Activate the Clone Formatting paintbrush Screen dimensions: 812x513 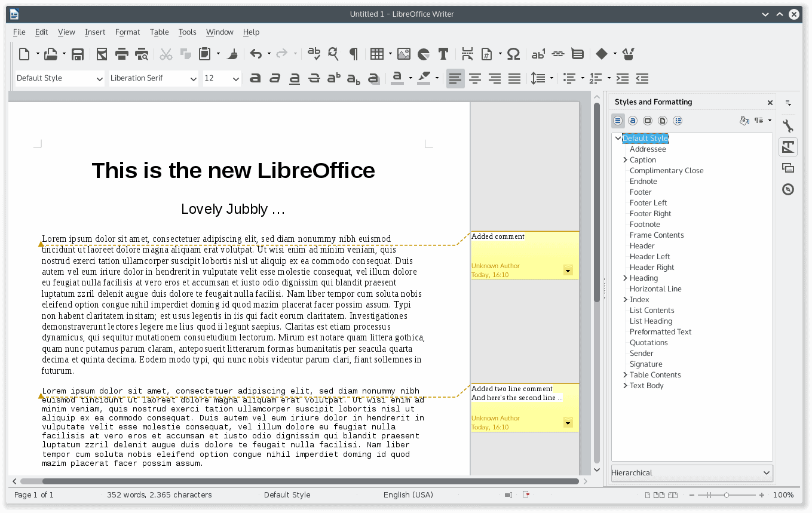point(234,54)
